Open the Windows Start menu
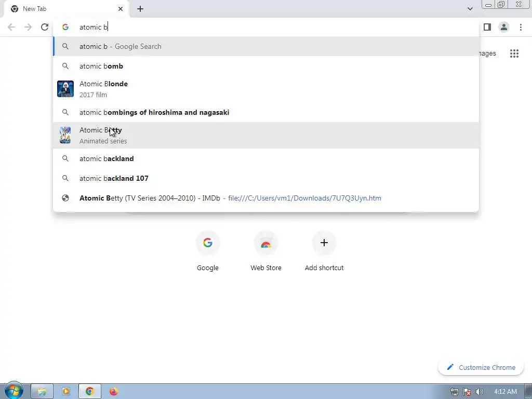Viewport: 532px width, 399px height. pos(14,391)
